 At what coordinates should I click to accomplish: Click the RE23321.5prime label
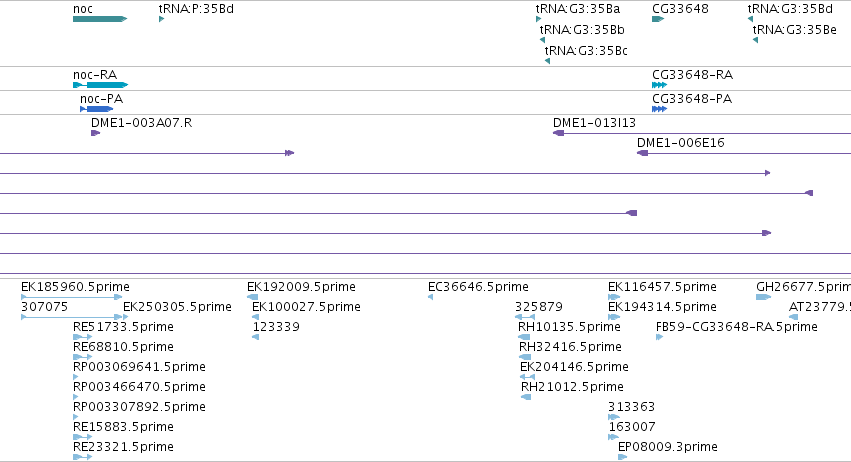123,447
